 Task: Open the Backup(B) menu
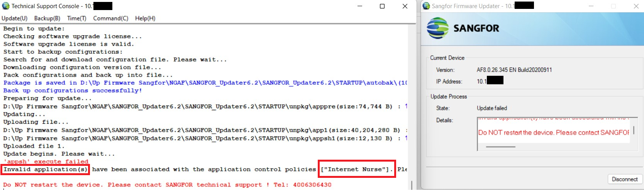(47, 18)
